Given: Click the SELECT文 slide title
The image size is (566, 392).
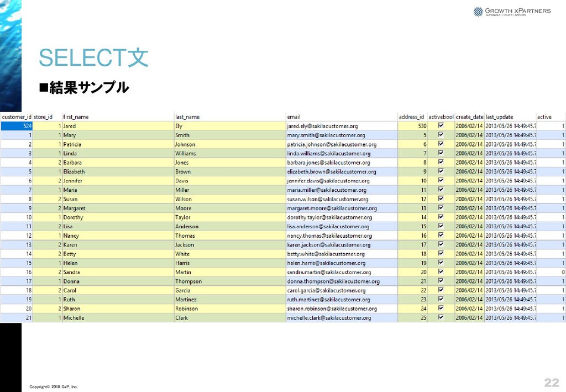Looking at the screenshot, I should (x=93, y=58).
